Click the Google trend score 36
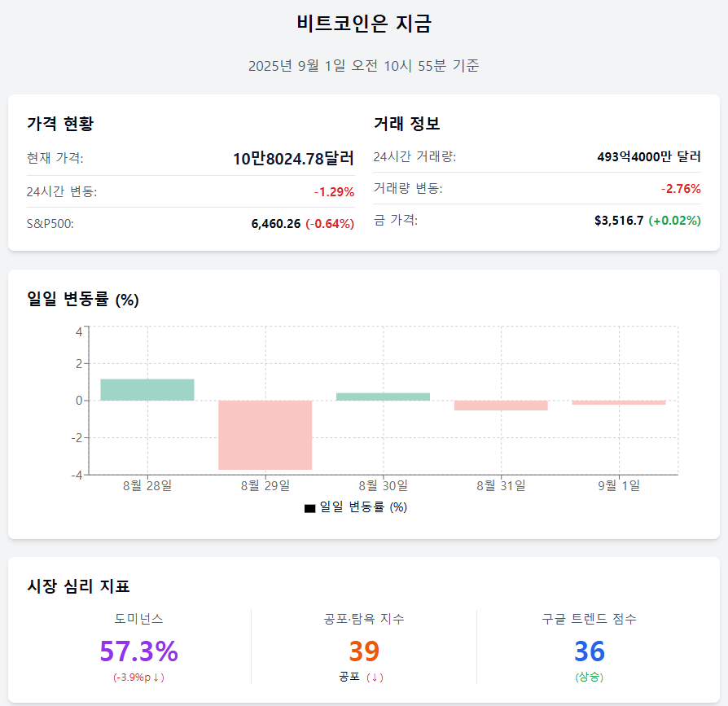The height and width of the screenshot is (706, 728). pos(590,651)
